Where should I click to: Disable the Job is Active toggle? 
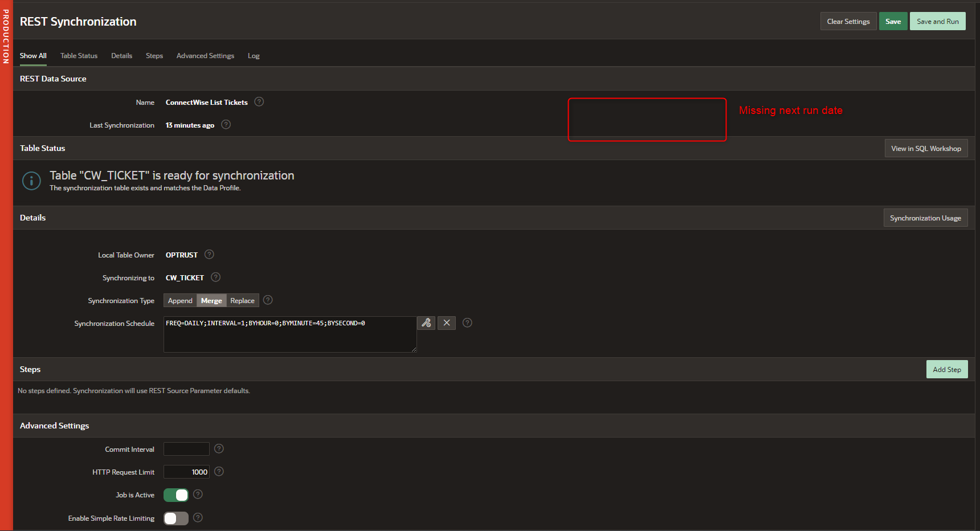(175, 495)
